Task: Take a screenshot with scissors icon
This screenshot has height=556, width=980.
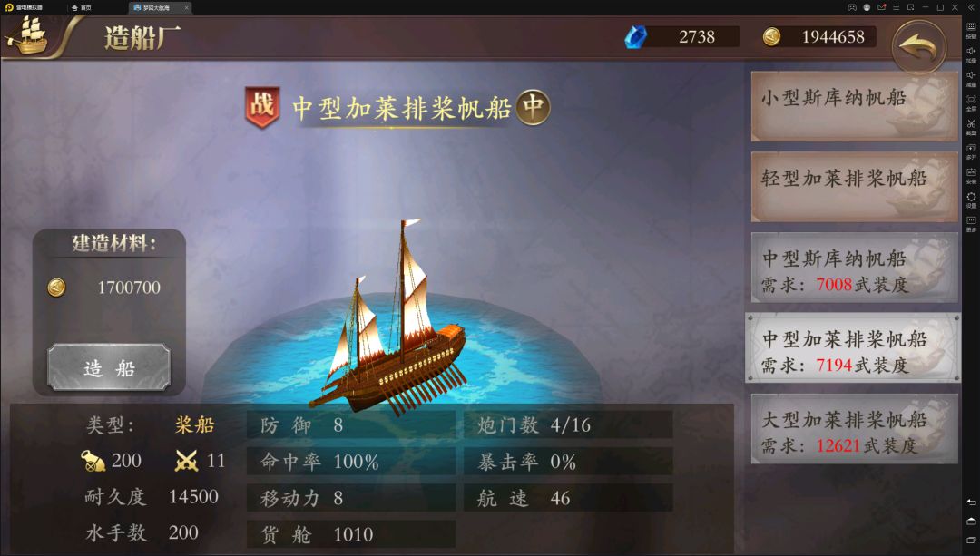Action: tap(971, 127)
